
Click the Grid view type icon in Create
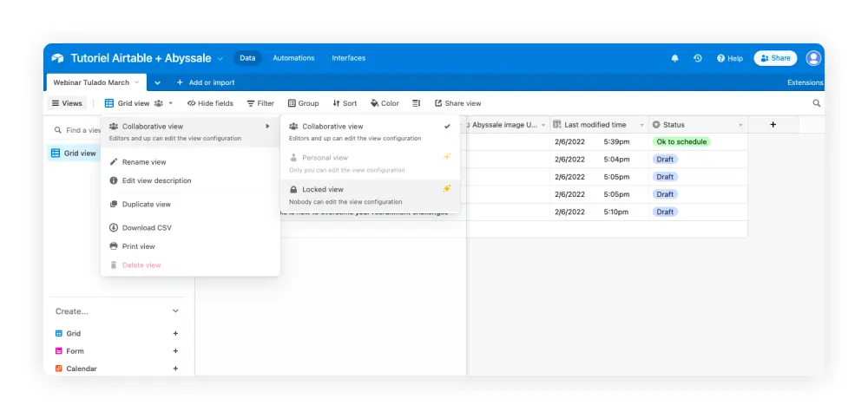[x=59, y=333]
